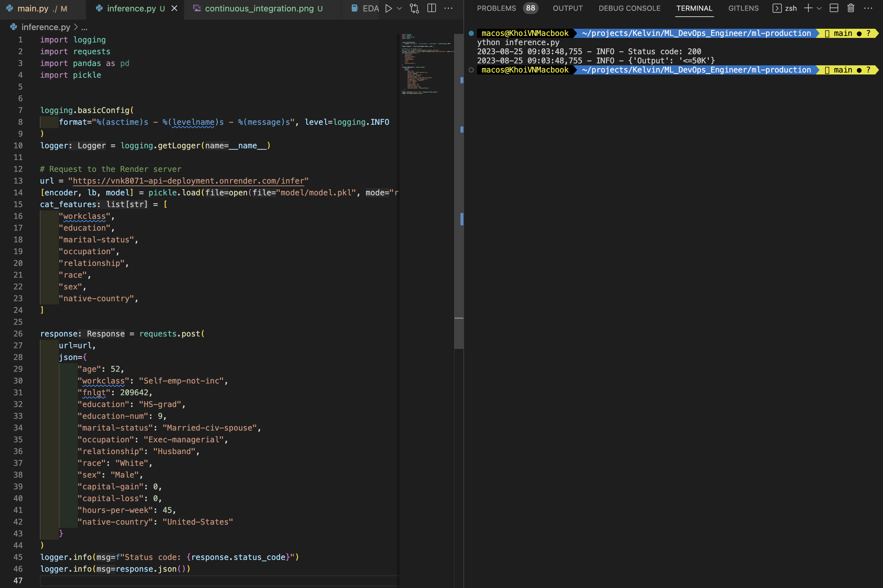
Task: Click the inference.py breadcrumb item
Action: 46,27
